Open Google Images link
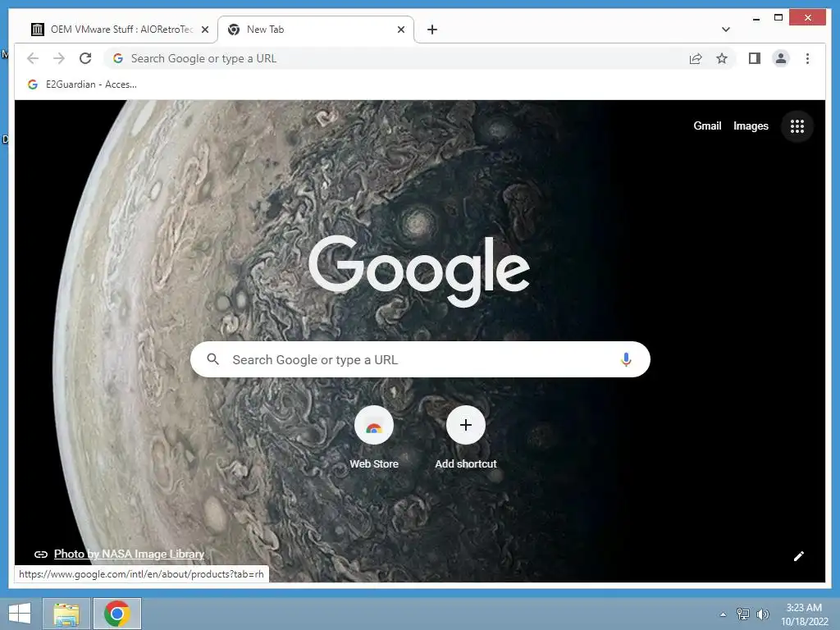840x630 pixels. click(751, 126)
